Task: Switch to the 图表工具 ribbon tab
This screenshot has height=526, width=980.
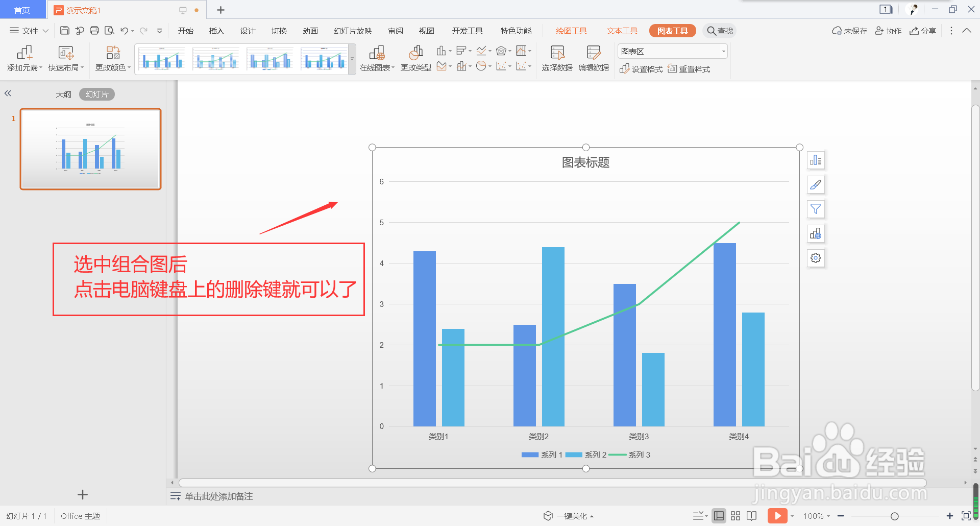Action: tap(672, 31)
